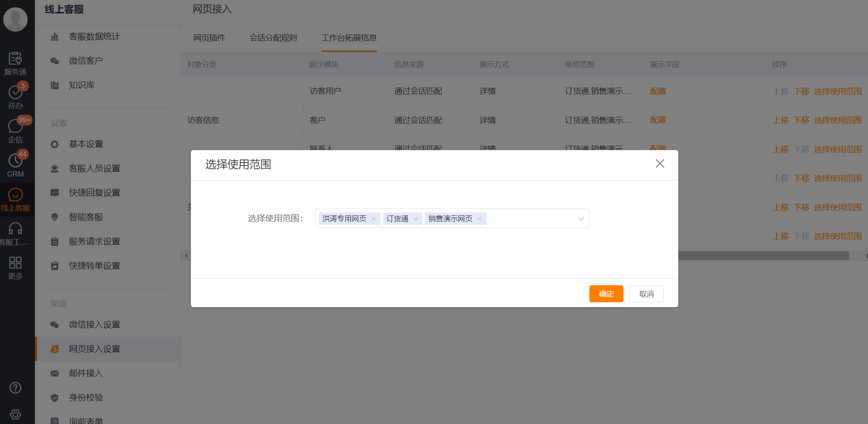This screenshot has width=868, height=424.
Task: Click 选择使用范围 in 访客用户 row
Action: pos(838,91)
